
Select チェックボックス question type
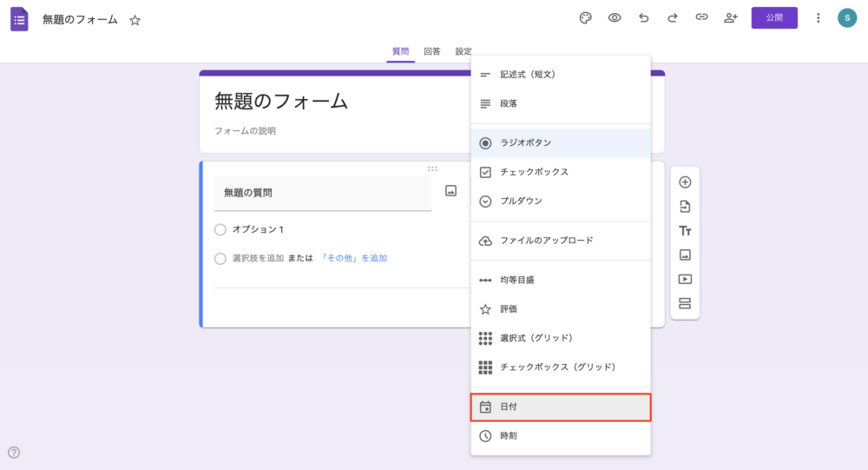pos(561,172)
